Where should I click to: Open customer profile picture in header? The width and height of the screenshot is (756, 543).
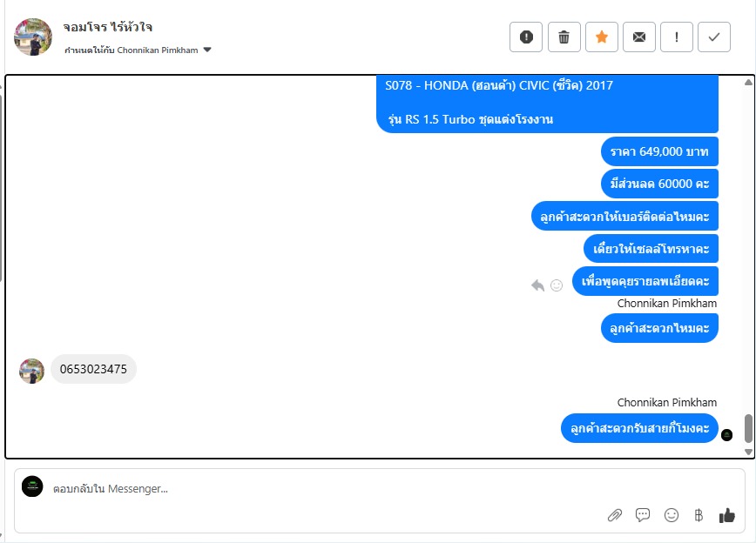(33, 37)
